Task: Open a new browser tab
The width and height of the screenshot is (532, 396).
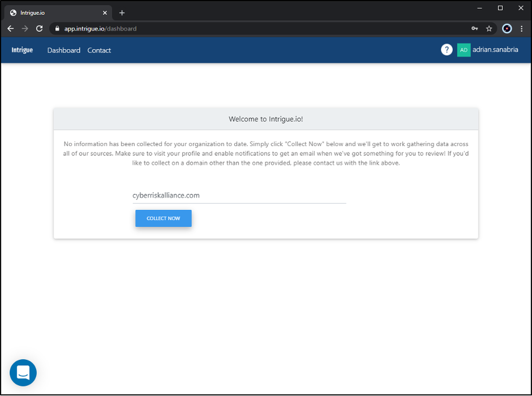Action: 122,13
